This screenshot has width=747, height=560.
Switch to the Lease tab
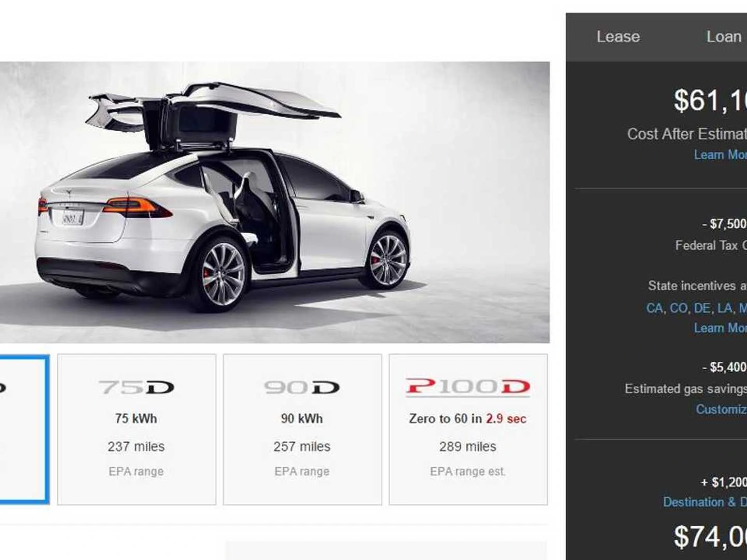click(x=618, y=37)
